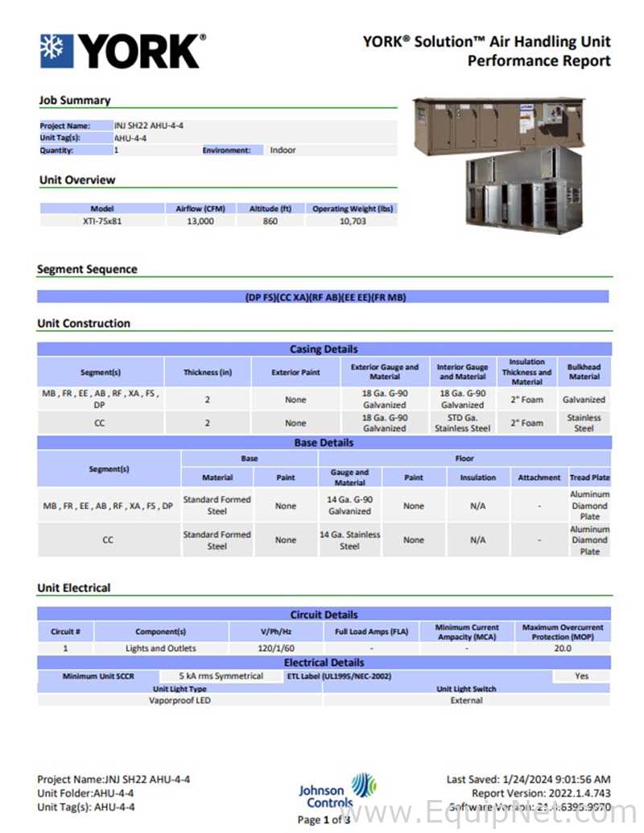
Task: Click voltage value '120/1/60'
Action: 276,649
